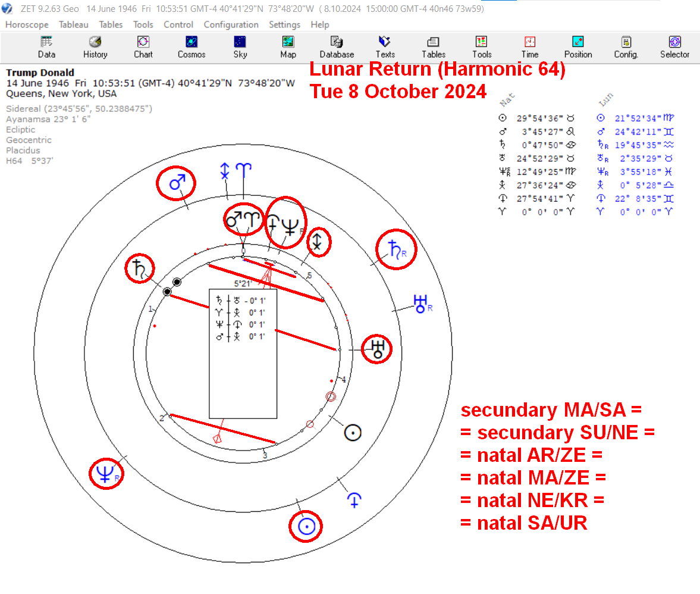Open the Database toolbar icon

(337, 48)
